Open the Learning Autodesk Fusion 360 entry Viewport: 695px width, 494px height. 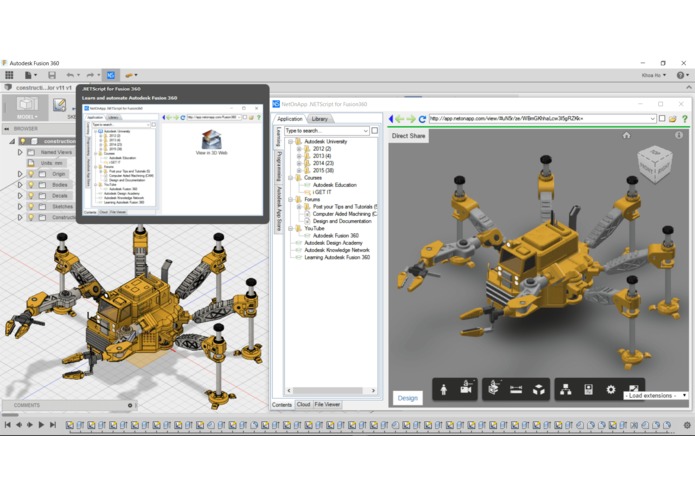point(336,257)
